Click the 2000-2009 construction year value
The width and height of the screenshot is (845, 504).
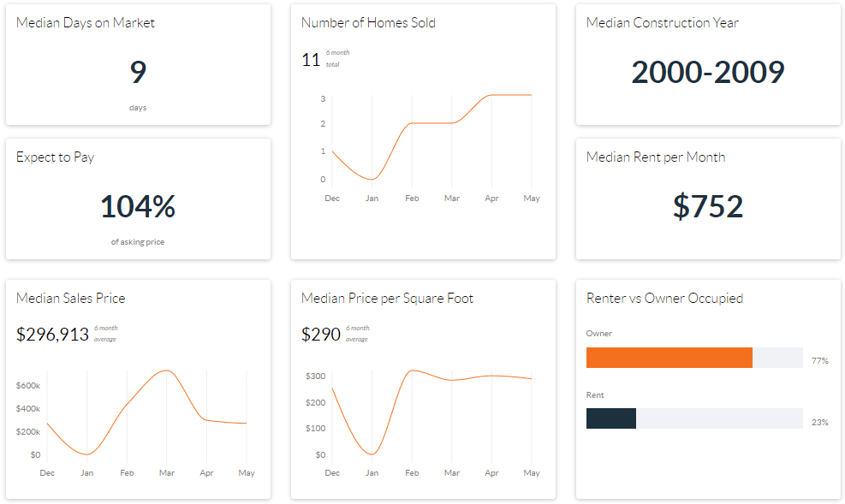tap(707, 72)
